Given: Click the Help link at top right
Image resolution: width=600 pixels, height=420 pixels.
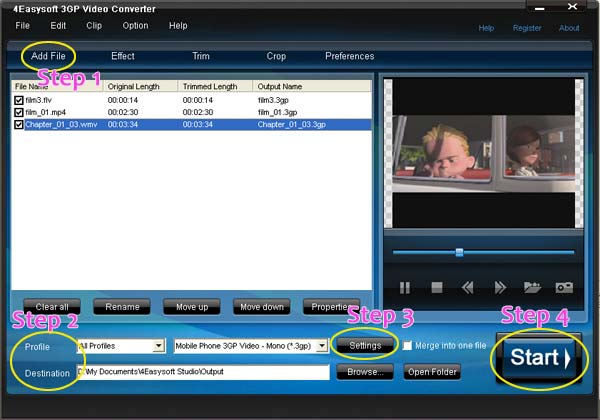Looking at the screenshot, I should 486,28.
